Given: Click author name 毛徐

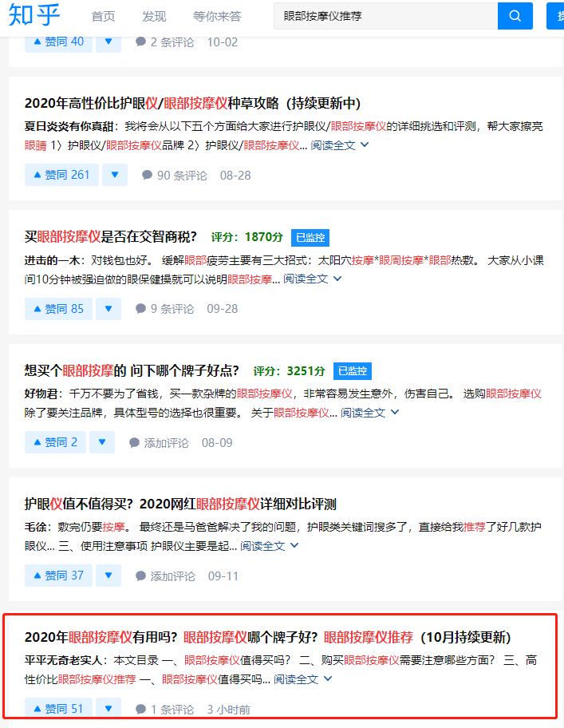Looking at the screenshot, I should [35, 527].
